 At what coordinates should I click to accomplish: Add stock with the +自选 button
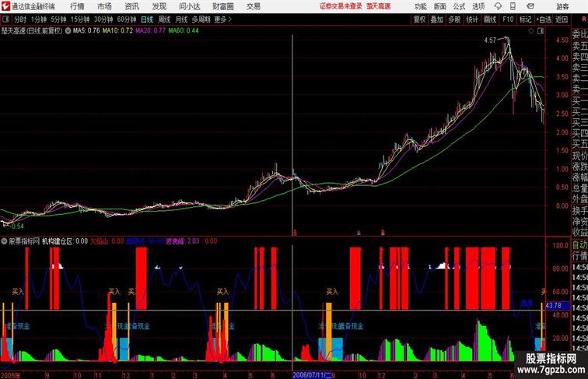coord(544,19)
